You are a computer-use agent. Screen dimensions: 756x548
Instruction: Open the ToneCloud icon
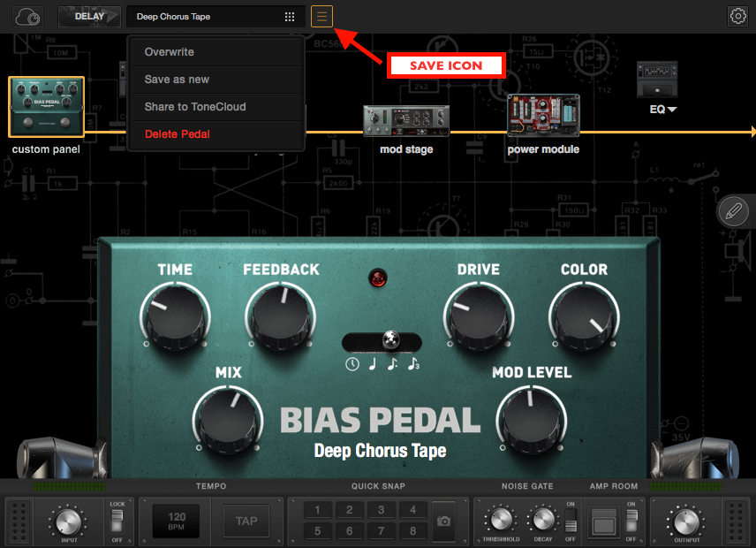[27, 17]
